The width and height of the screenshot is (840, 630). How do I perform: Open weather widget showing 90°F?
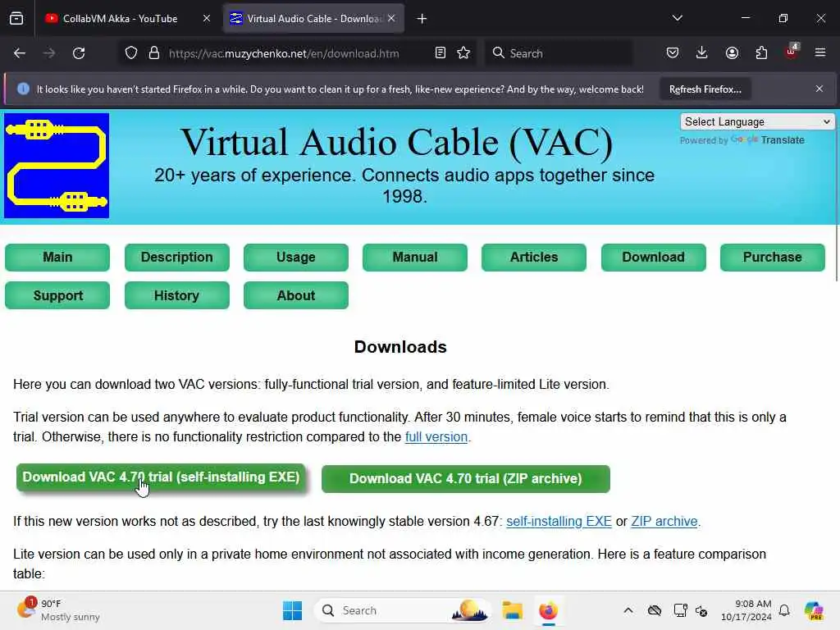58,610
